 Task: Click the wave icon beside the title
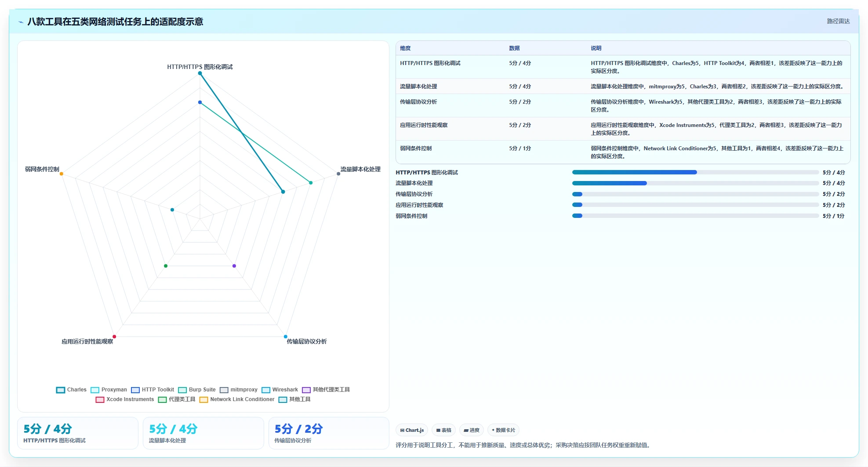[21, 22]
